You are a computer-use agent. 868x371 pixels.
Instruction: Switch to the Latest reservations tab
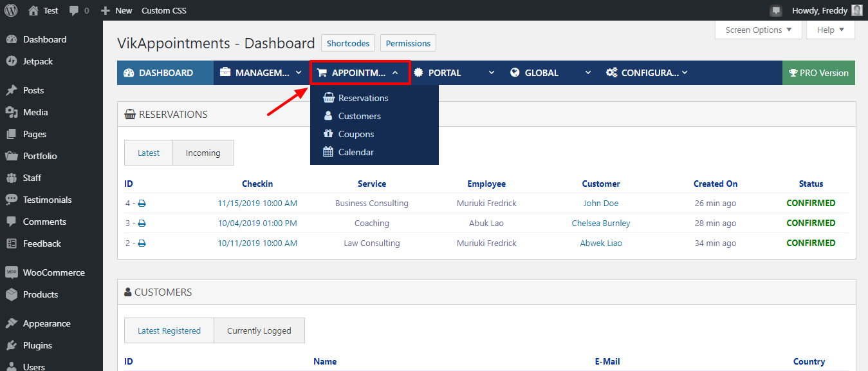(x=149, y=153)
